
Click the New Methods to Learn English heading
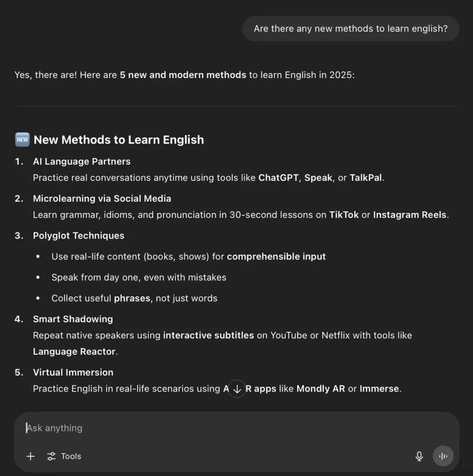coord(119,139)
